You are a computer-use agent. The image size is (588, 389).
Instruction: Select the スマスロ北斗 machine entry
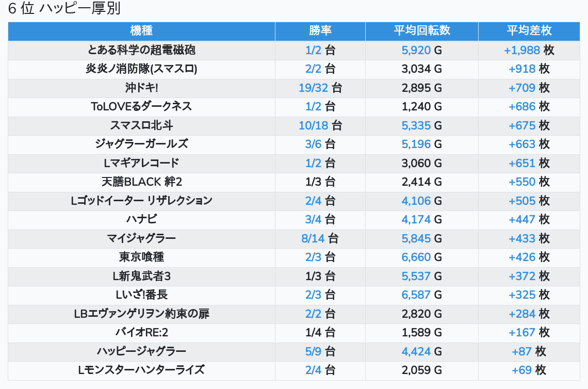pyautogui.click(x=141, y=125)
